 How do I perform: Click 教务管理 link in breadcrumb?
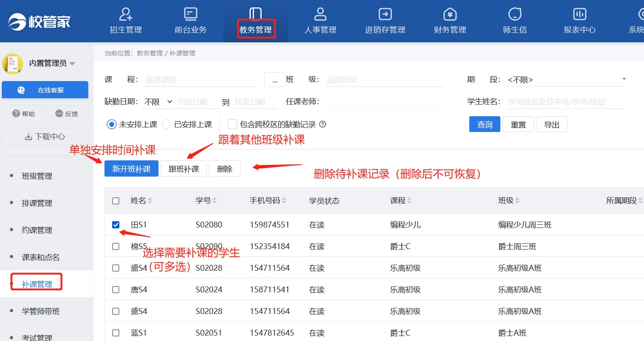click(150, 53)
